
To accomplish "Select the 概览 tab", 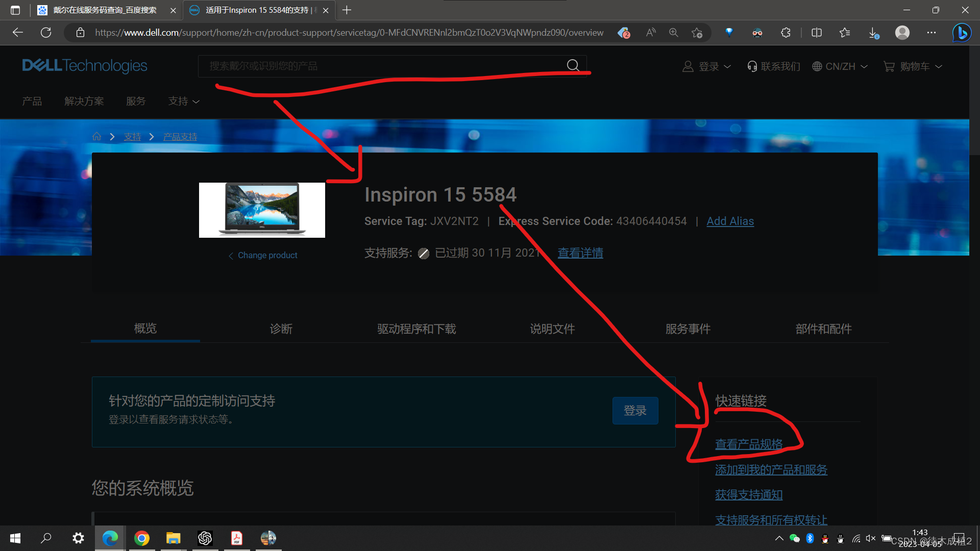I will click(x=145, y=328).
